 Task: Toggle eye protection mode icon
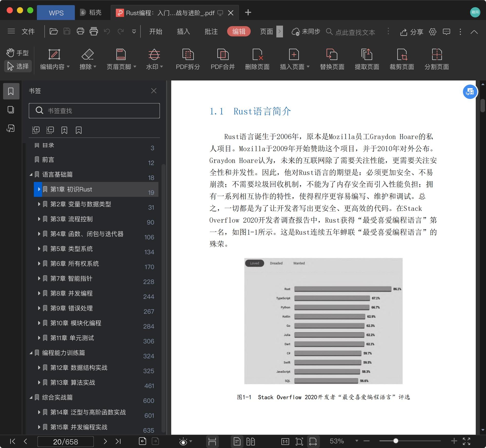coord(183,441)
